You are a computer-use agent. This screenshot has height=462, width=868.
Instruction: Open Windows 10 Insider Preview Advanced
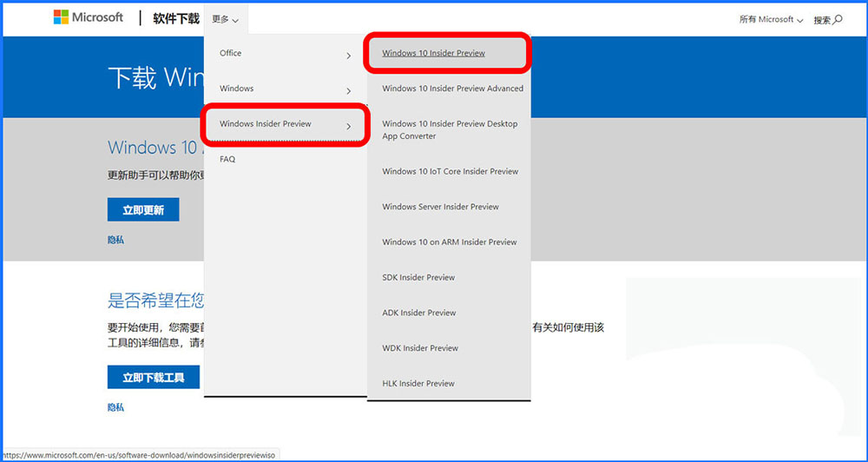(453, 89)
